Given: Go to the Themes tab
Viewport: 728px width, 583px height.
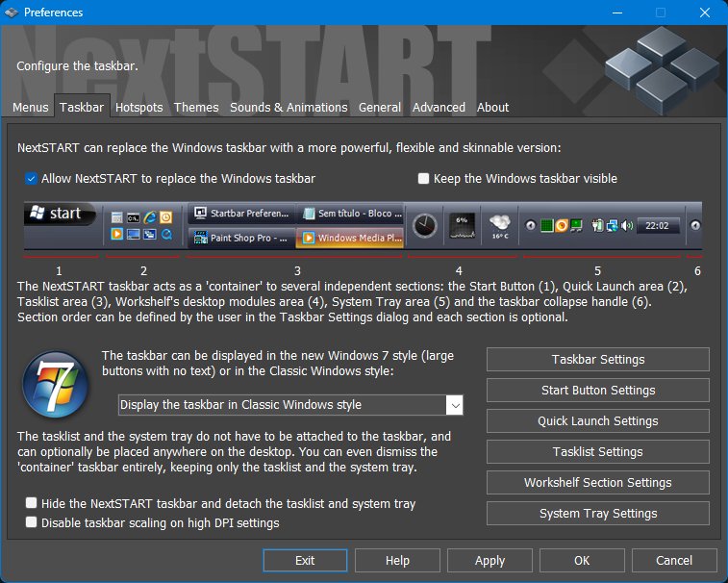Looking at the screenshot, I should point(196,108).
